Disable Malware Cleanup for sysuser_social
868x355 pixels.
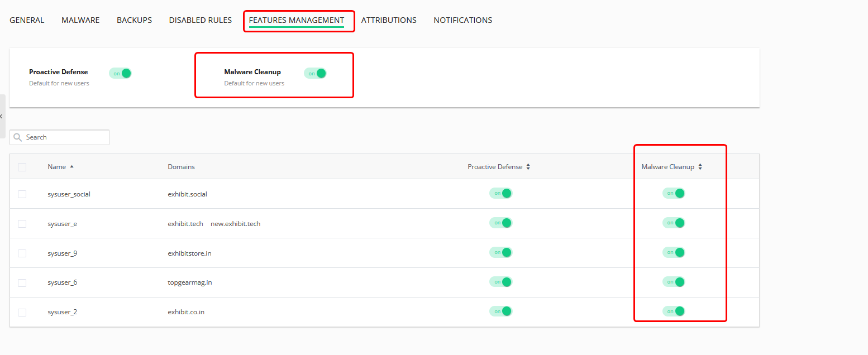coord(674,193)
